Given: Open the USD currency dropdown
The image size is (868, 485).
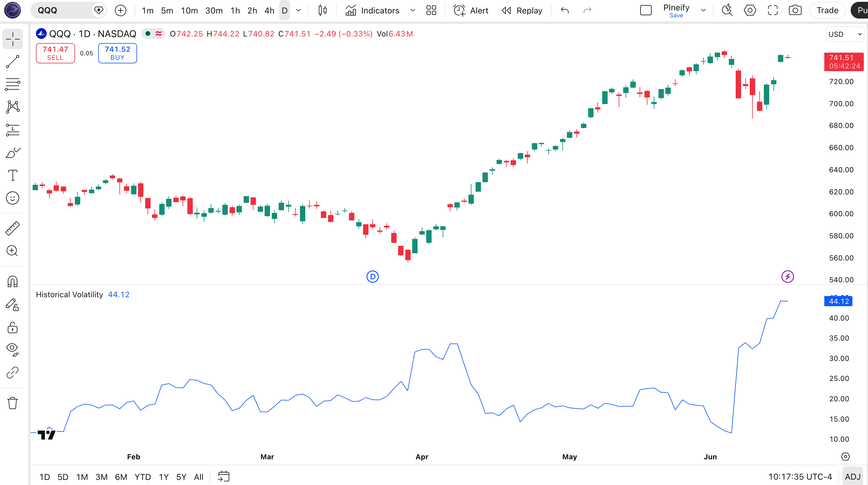Looking at the screenshot, I should click(x=845, y=34).
